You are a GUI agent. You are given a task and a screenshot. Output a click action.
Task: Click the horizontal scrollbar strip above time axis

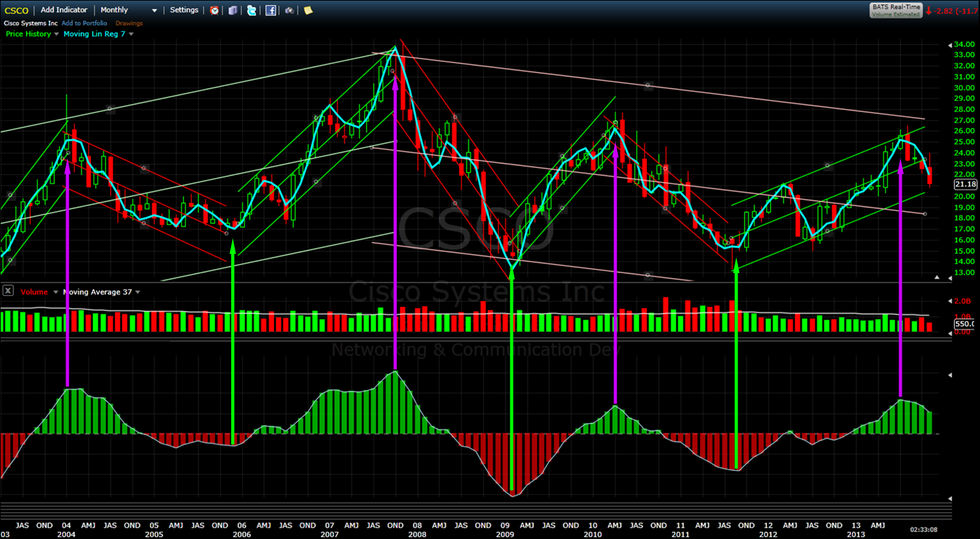click(x=476, y=510)
